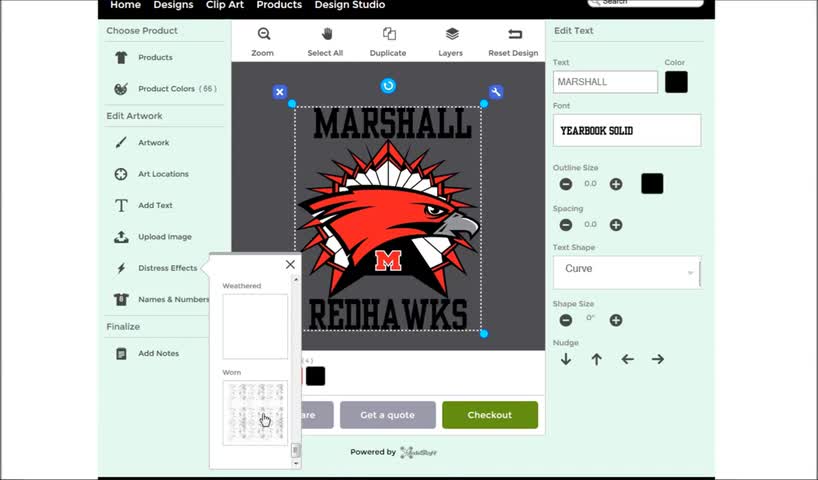Select the REDHAWKS text on canvas
The height and width of the screenshot is (480, 818).
click(x=388, y=315)
